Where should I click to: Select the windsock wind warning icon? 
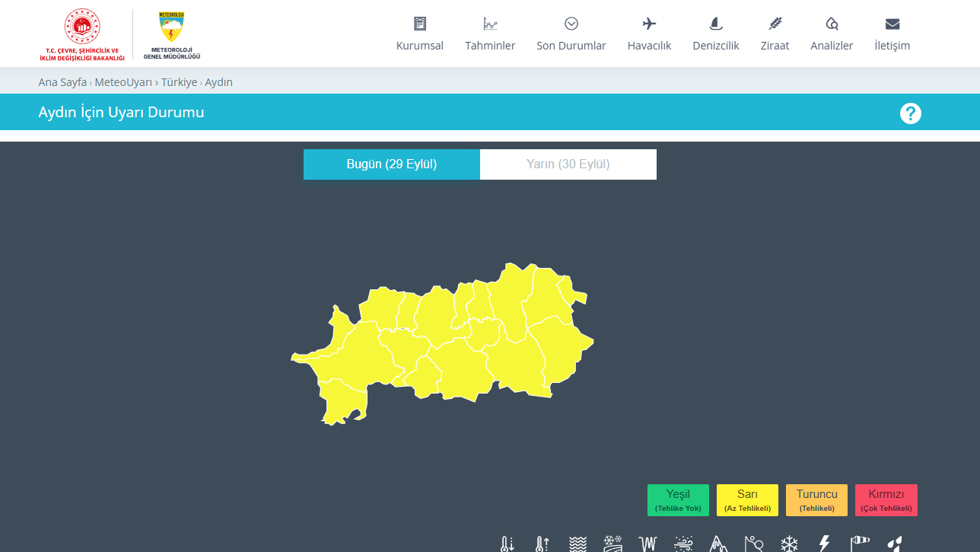pyautogui.click(x=860, y=544)
